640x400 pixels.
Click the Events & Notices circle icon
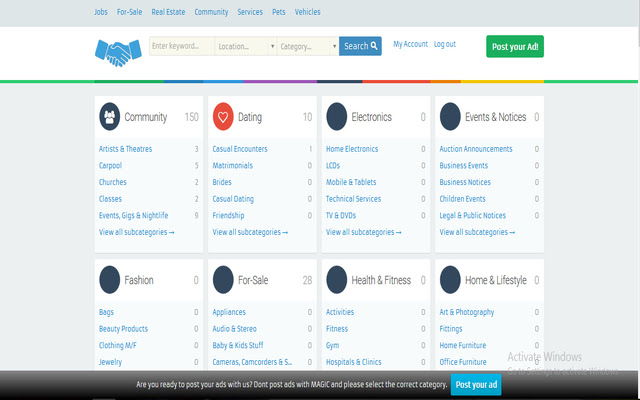[x=450, y=117]
